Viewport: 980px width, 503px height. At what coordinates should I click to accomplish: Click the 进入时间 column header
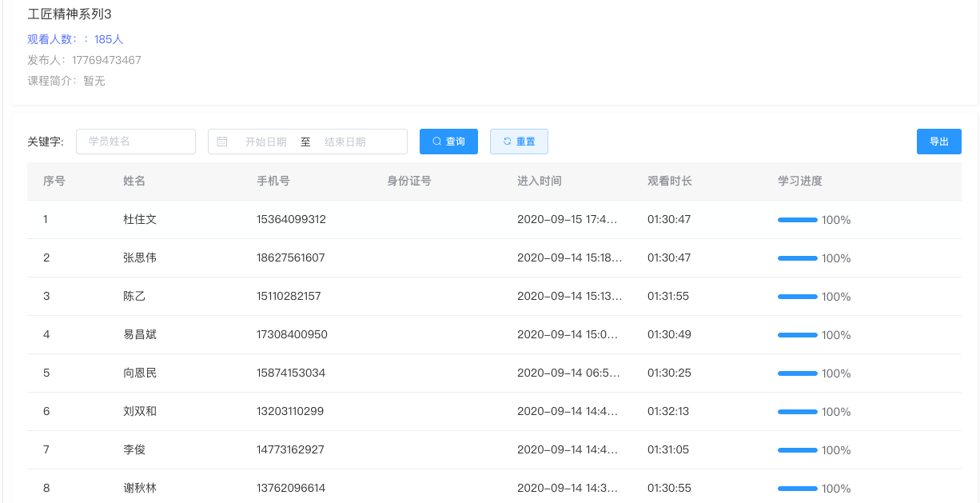(539, 181)
